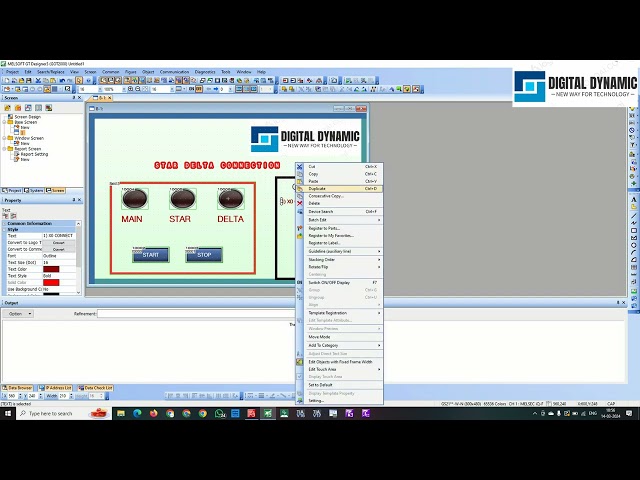Open the Diagnostics menu in the menu bar
The image size is (640, 480).
tap(205, 72)
